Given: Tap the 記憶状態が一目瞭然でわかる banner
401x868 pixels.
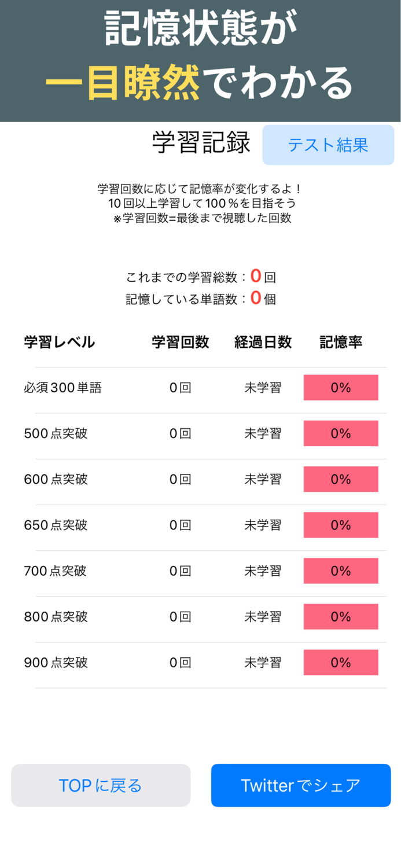Looking at the screenshot, I should click(x=200, y=58).
